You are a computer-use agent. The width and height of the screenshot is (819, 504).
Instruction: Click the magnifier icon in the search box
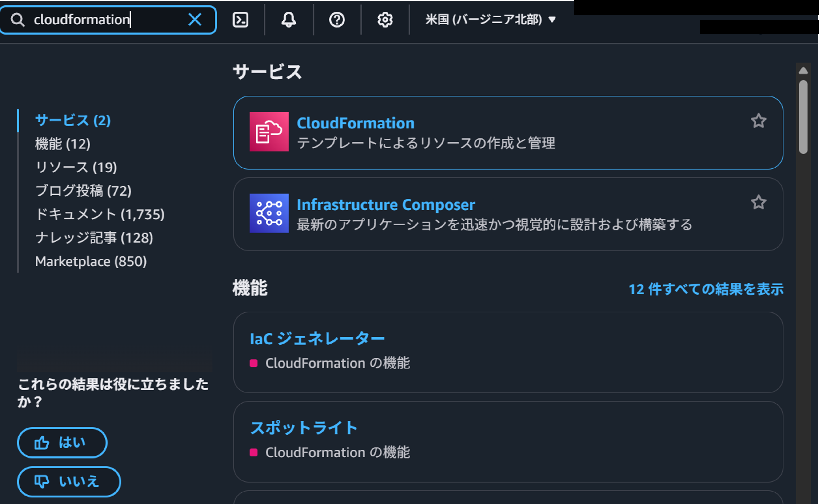tap(18, 20)
